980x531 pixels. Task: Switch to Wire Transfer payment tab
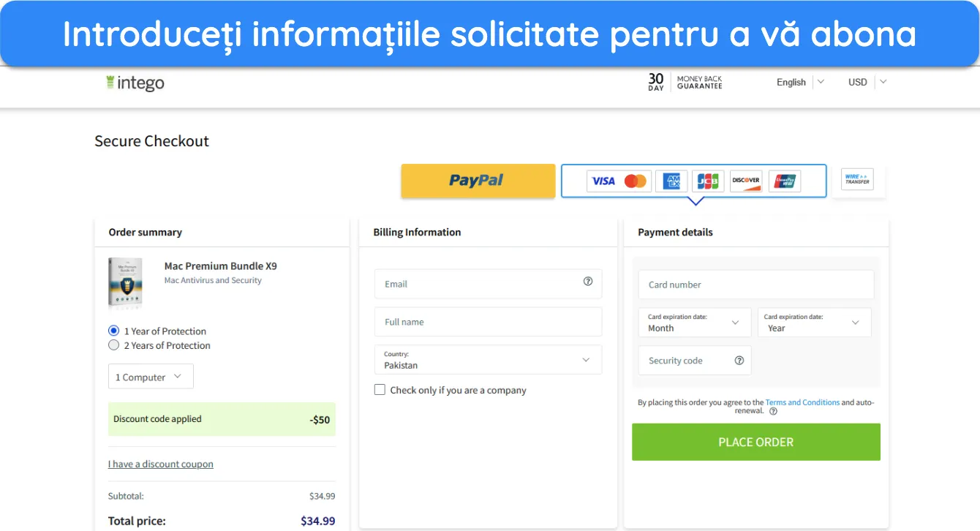click(858, 179)
